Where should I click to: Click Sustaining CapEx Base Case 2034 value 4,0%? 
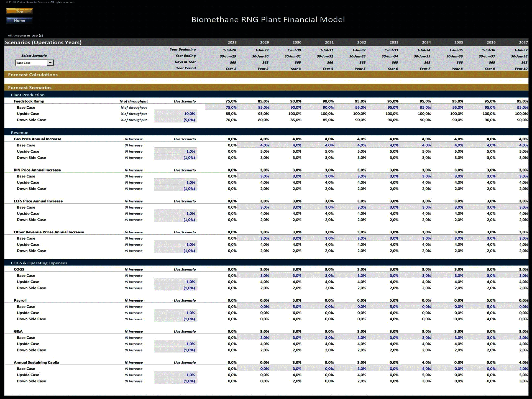(x=416, y=369)
